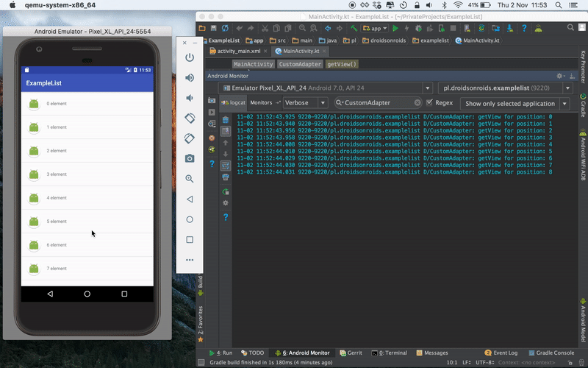This screenshot has width=588, height=368.
Task: Open the Gerrit tool window
Action: click(351, 353)
